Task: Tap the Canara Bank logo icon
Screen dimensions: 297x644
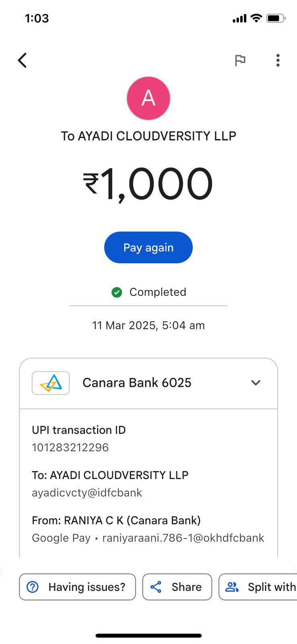Action: (x=51, y=383)
